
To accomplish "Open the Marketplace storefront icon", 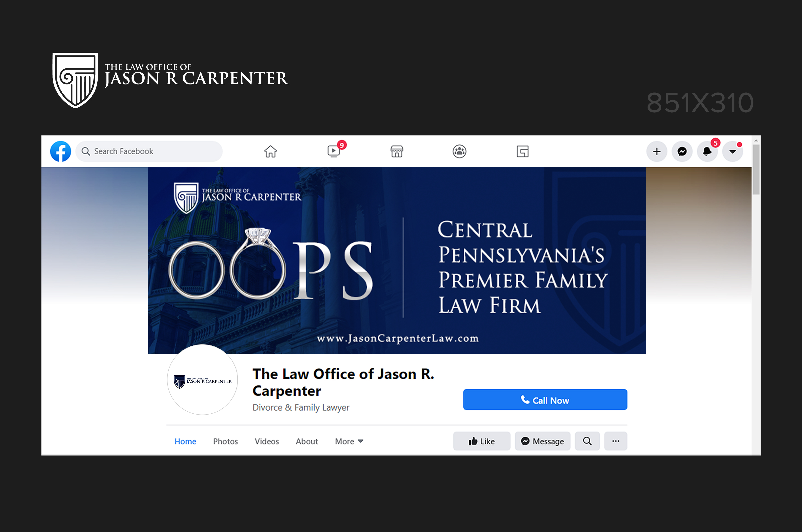I will click(x=397, y=151).
